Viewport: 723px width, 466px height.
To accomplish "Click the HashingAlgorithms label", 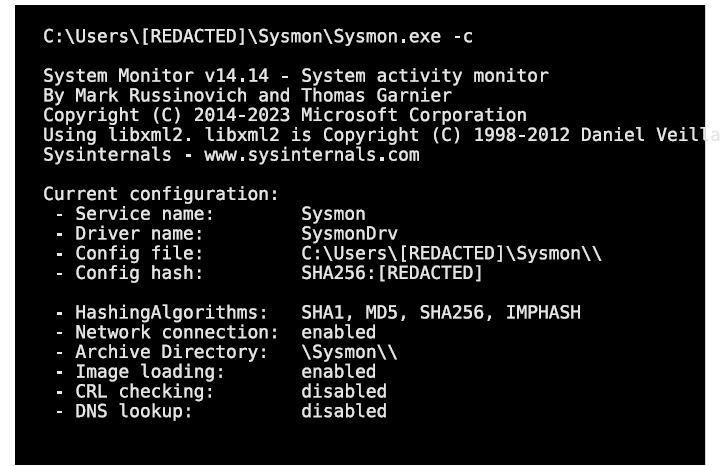I will [172, 313].
